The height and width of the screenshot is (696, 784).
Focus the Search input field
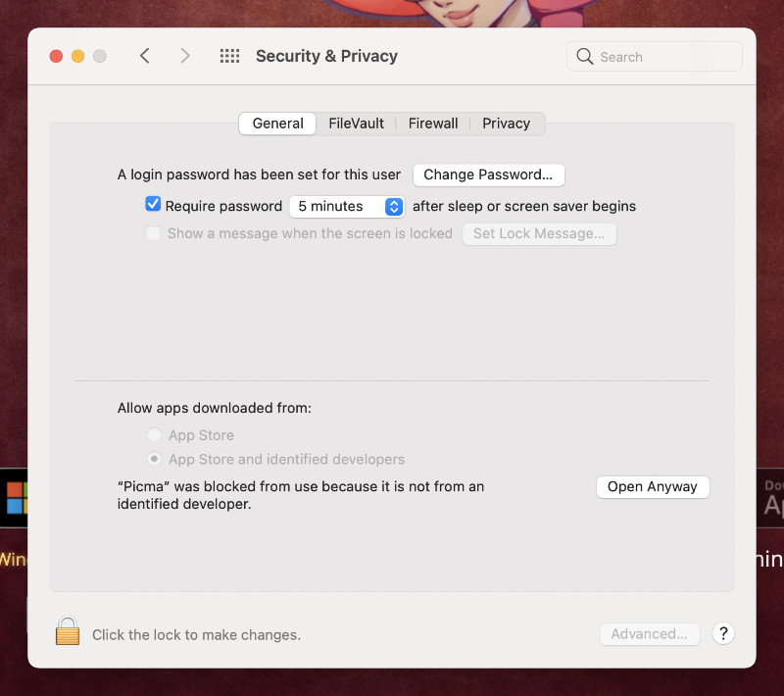655,57
